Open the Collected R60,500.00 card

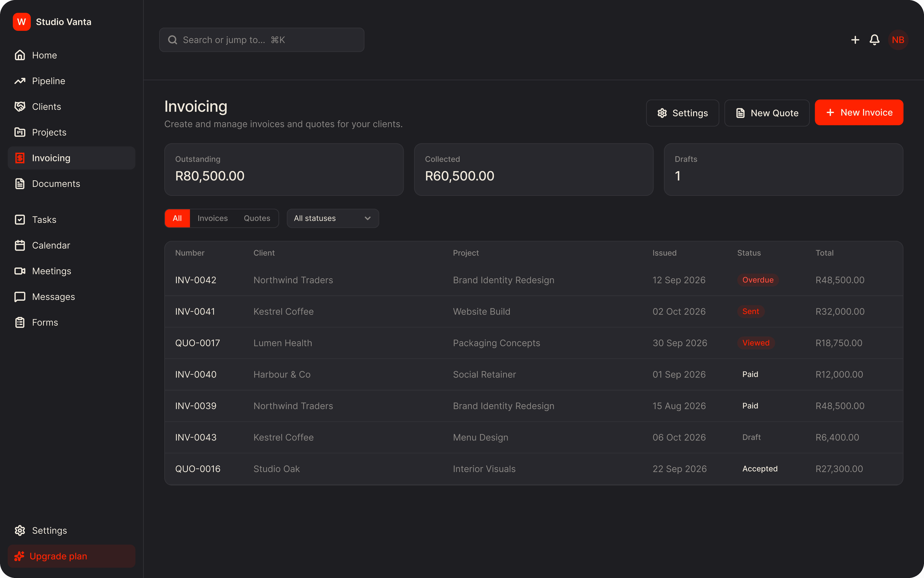533,169
